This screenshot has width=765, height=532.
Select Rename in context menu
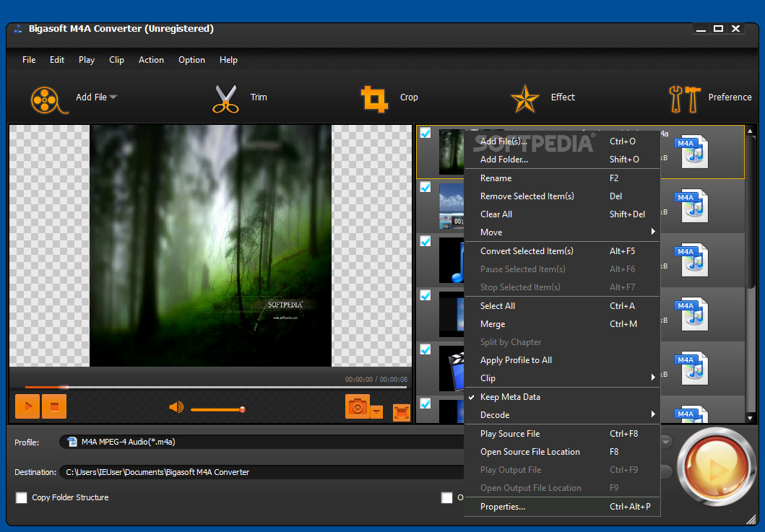(x=562, y=178)
